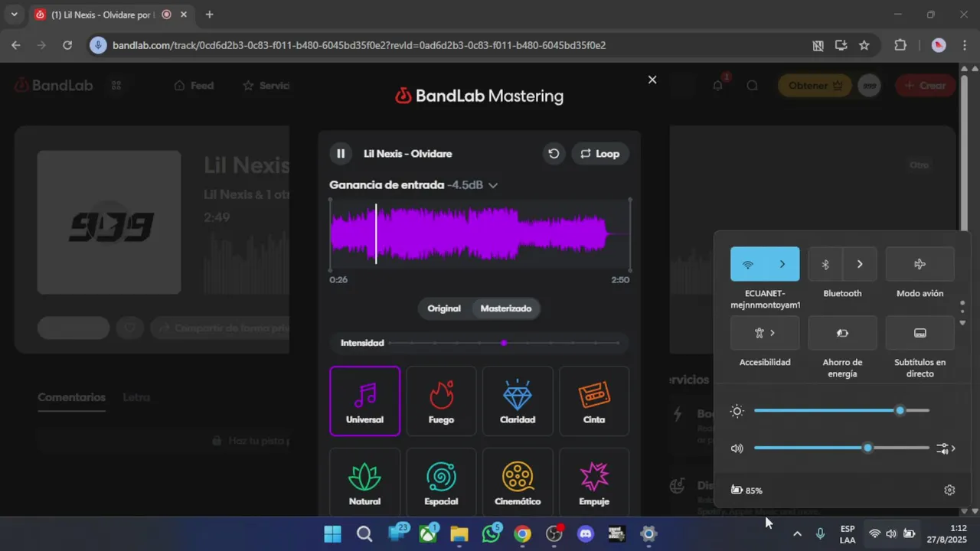Viewport: 980px width, 551px height.
Task: Select the Claridad mastering preset
Action: click(518, 401)
